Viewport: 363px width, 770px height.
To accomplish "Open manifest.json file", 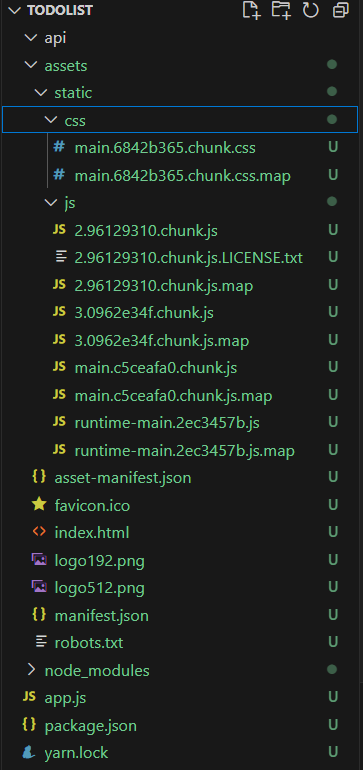I will click(102, 615).
